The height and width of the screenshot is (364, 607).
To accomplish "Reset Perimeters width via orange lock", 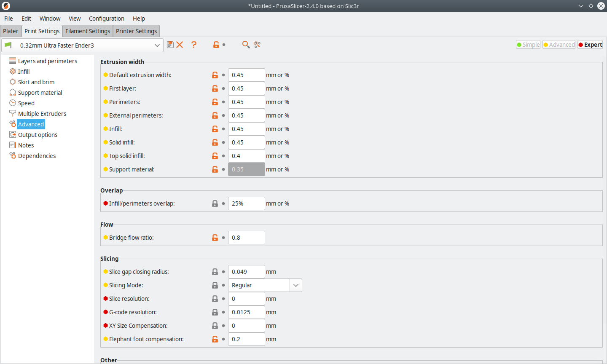I will [x=215, y=102].
